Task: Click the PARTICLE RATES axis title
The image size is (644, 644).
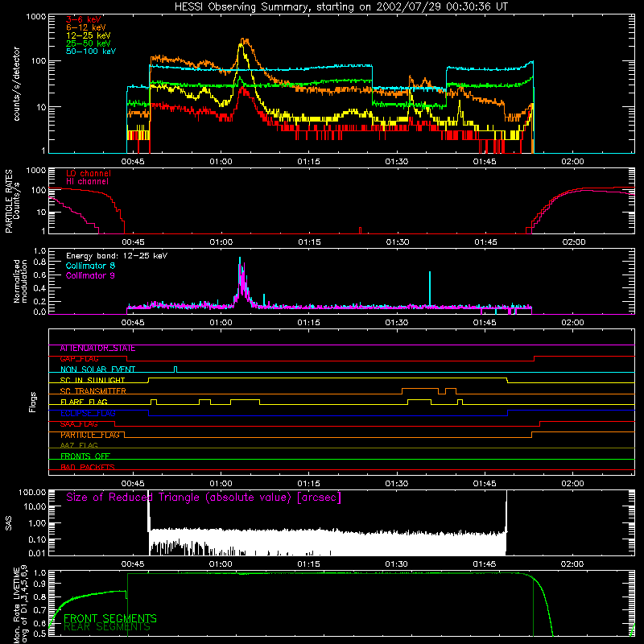Action: click(x=9, y=201)
